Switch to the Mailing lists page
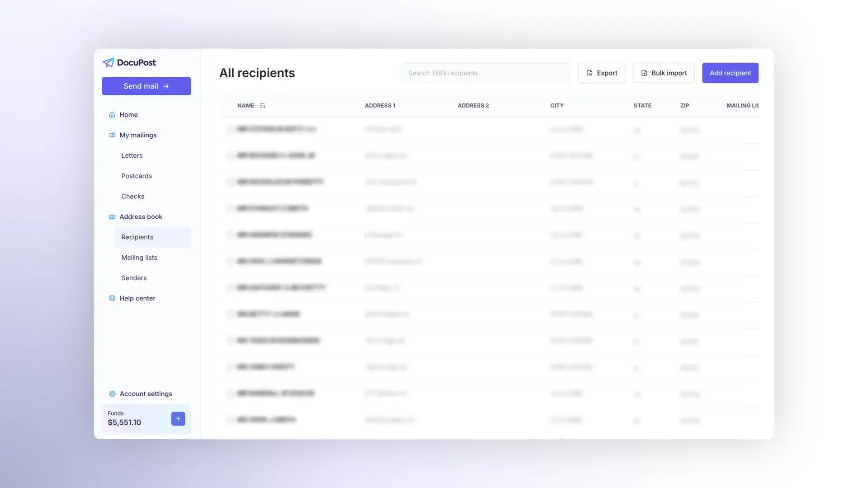Viewport: 868px width, 488px height. pyautogui.click(x=139, y=258)
